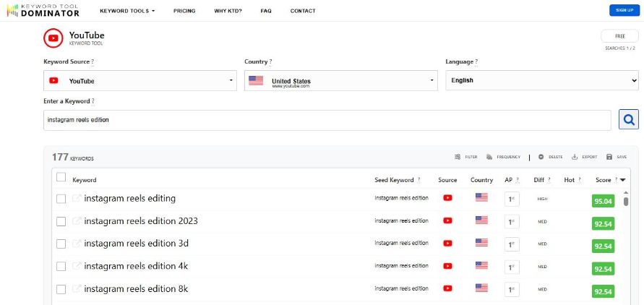Click US flag in edition 4k row
This screenshot has height=305, width=644.
click(481, 265)
